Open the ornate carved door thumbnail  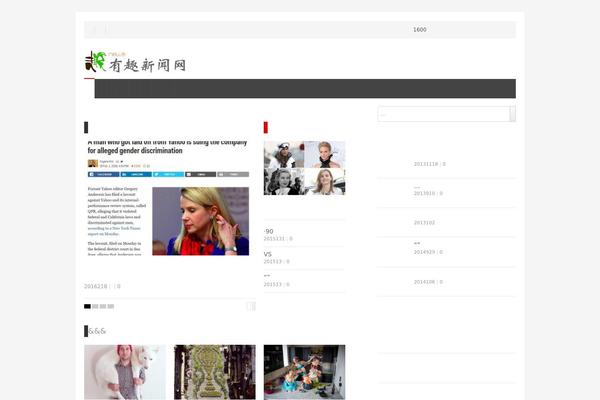point(215,372)
